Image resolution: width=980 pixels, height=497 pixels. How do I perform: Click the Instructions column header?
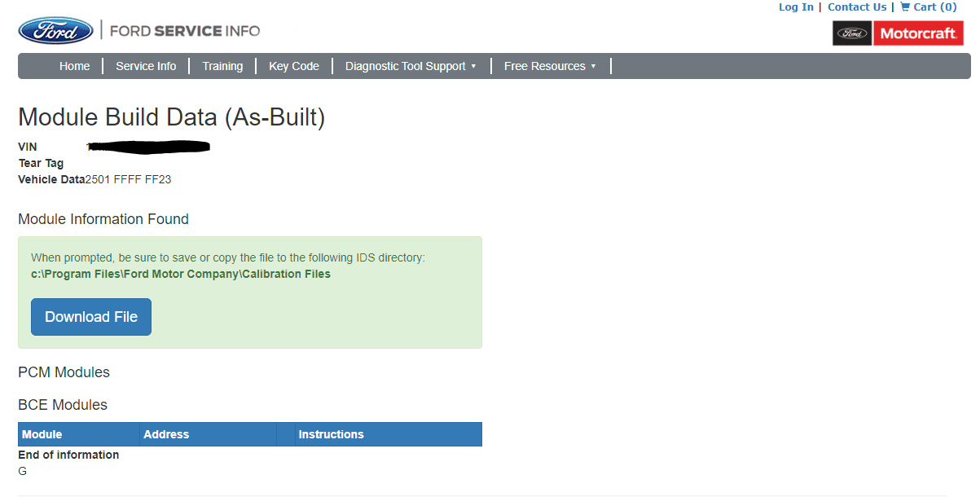(389, 434)
